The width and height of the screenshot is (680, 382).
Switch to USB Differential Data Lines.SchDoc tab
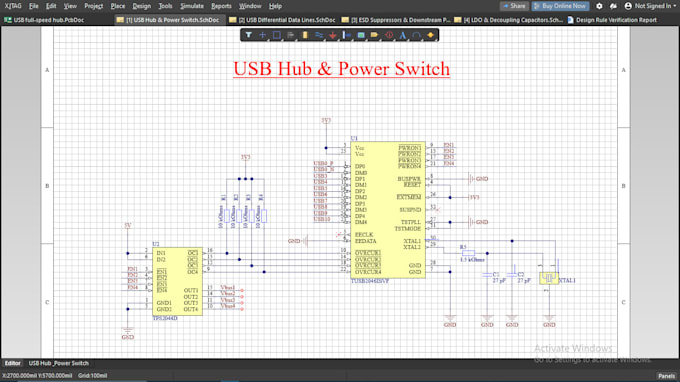click(x=282, y=20)
